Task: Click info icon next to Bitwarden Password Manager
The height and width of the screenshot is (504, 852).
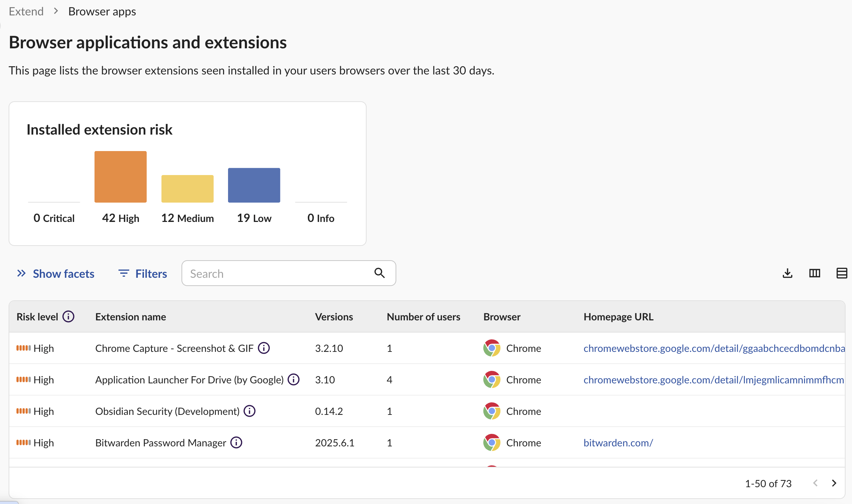Action: point(236,442)
